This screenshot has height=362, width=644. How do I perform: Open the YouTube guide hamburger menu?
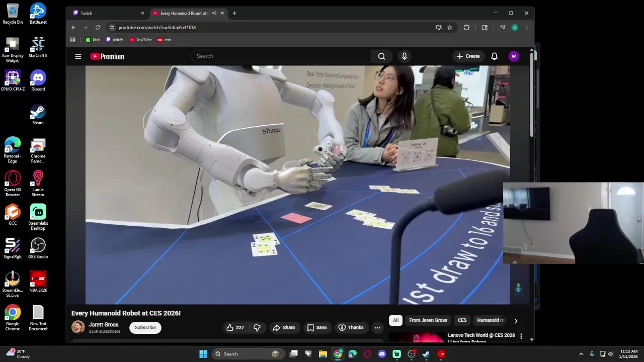78,56
